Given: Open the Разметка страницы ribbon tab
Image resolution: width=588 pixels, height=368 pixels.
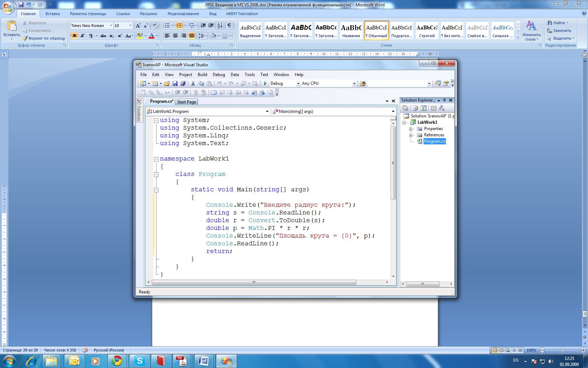Looking at the screenshot, I should pyautogui.click(x=88, y=14).
